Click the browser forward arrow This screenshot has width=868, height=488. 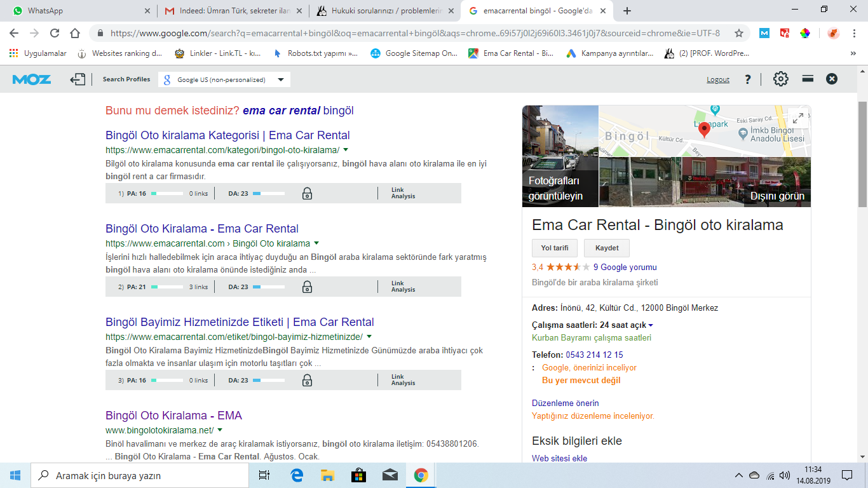34,33
